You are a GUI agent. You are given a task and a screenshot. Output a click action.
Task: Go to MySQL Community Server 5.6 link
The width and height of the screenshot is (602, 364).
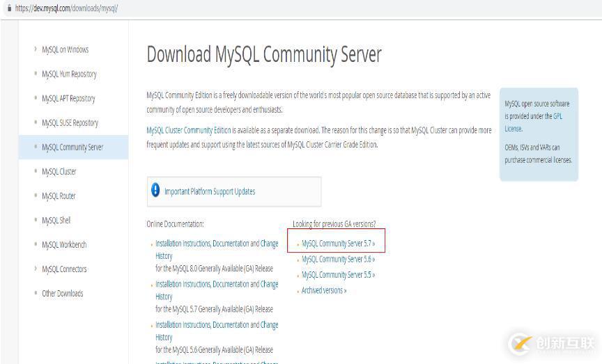tap(338, 260)
